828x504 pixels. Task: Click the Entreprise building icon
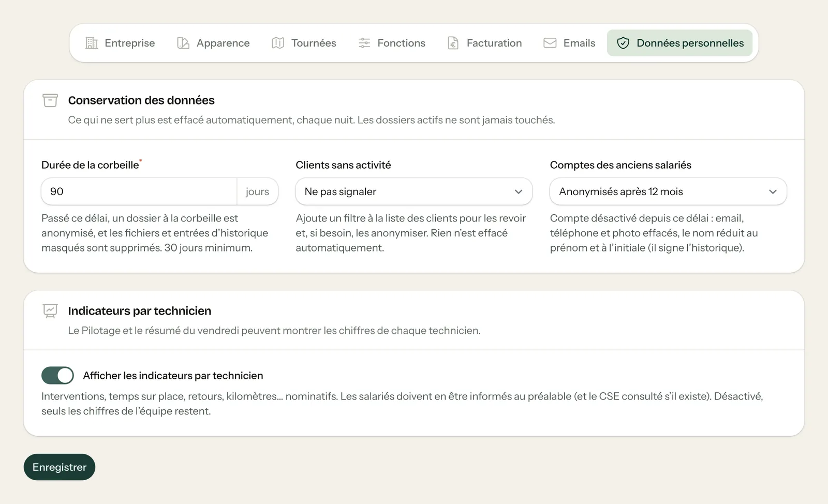coord(92,43)
